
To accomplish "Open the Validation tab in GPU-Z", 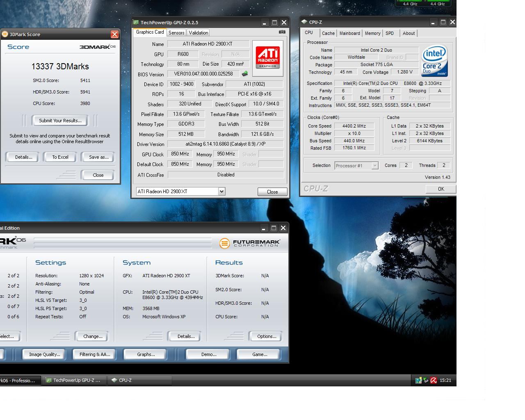I will click(x=199, y=33).
